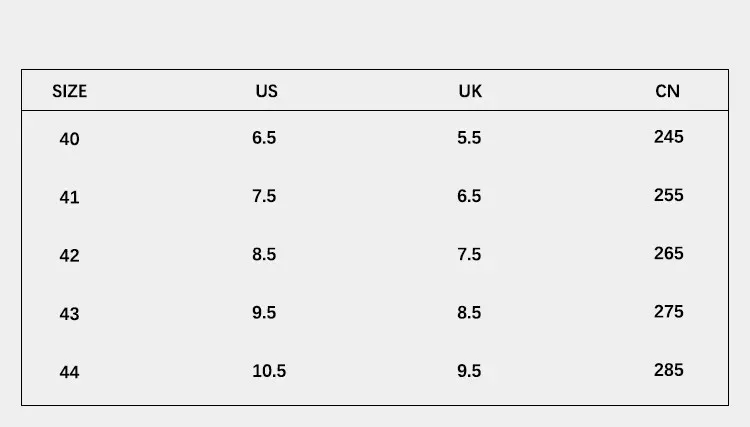This screenshot has width=750, height=427.
Task: Click the 10.5 US size cell
Action: pos(269,371)
